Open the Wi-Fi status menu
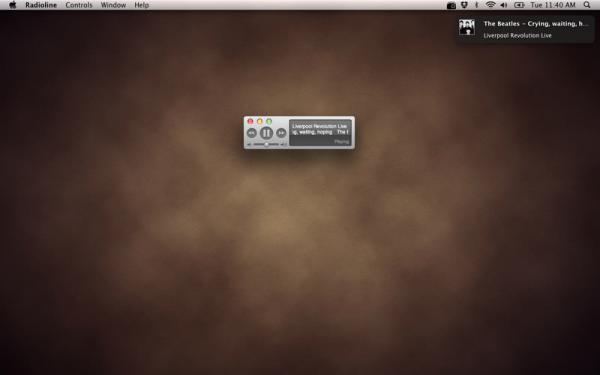This screenshot has height=375, width=600. (x=490, y=5)
